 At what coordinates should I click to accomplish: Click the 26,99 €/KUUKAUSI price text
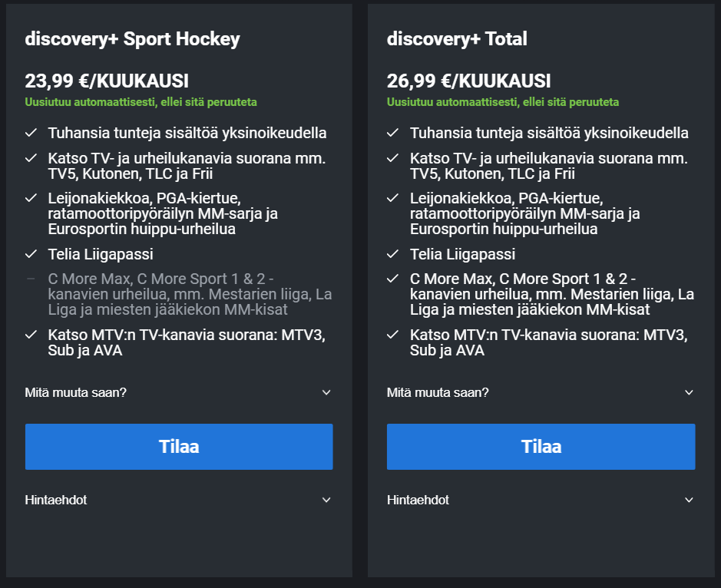pyautogui.click(x=468, y=81)
